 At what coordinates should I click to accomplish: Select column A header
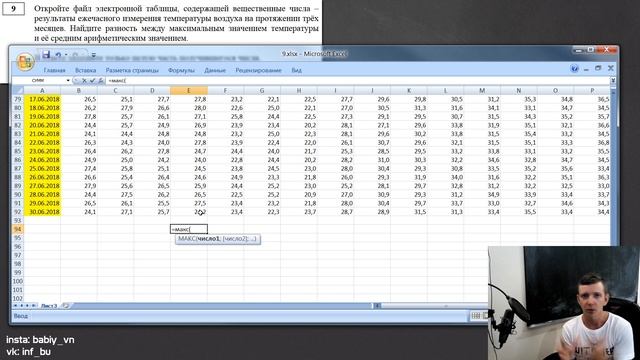point(42,91)
